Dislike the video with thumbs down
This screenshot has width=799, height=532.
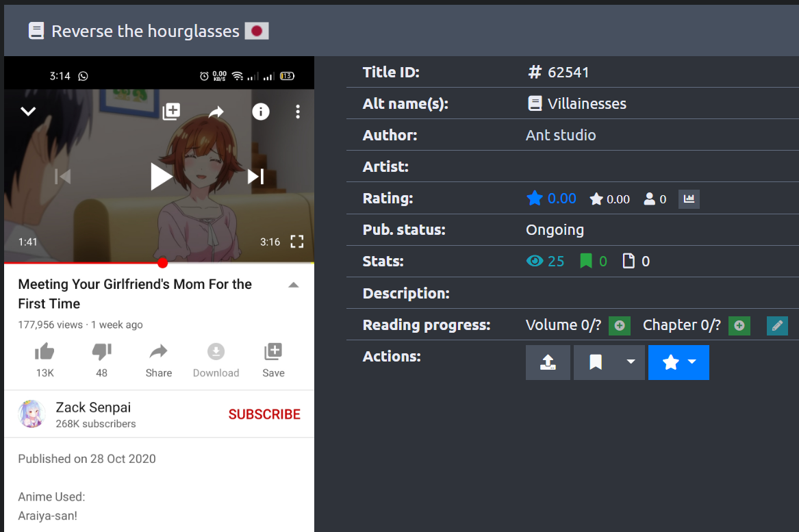(101, 352)
